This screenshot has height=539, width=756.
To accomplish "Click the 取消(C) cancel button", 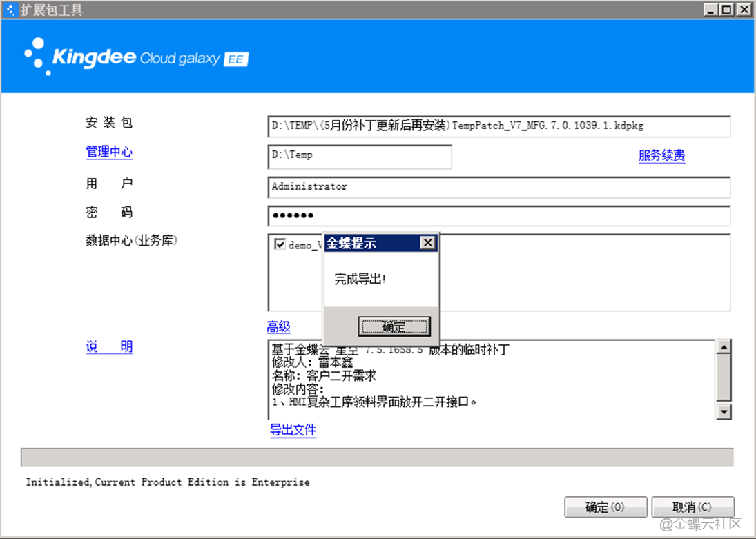I will point(693,507).
